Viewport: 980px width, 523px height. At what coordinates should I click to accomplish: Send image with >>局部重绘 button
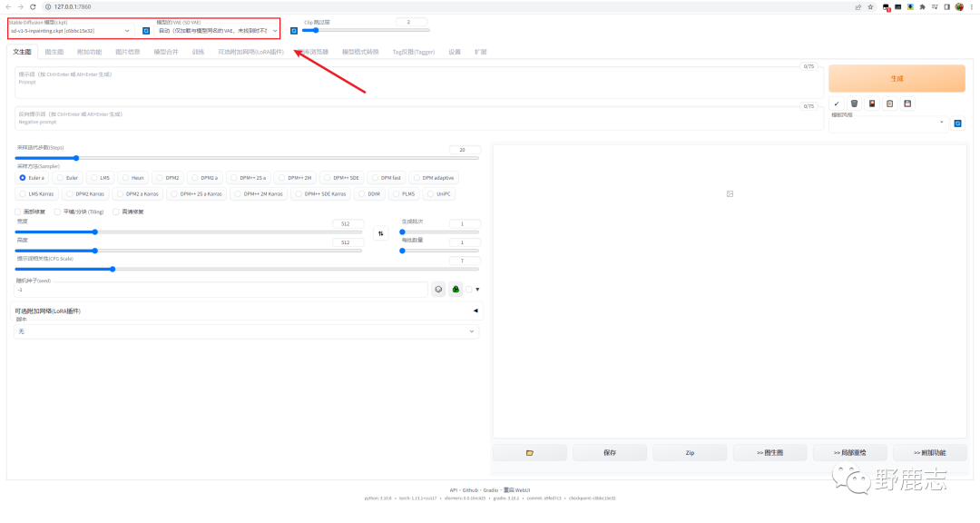pyautogui.click(x=850, y=452)
